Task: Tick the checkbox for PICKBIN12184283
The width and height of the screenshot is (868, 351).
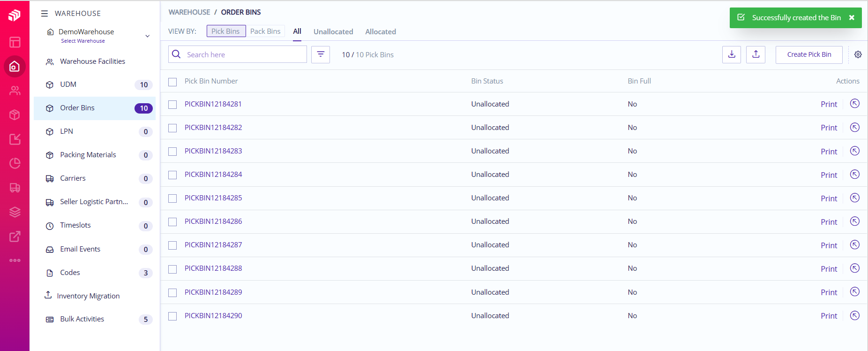Action: tap(172, 152)
